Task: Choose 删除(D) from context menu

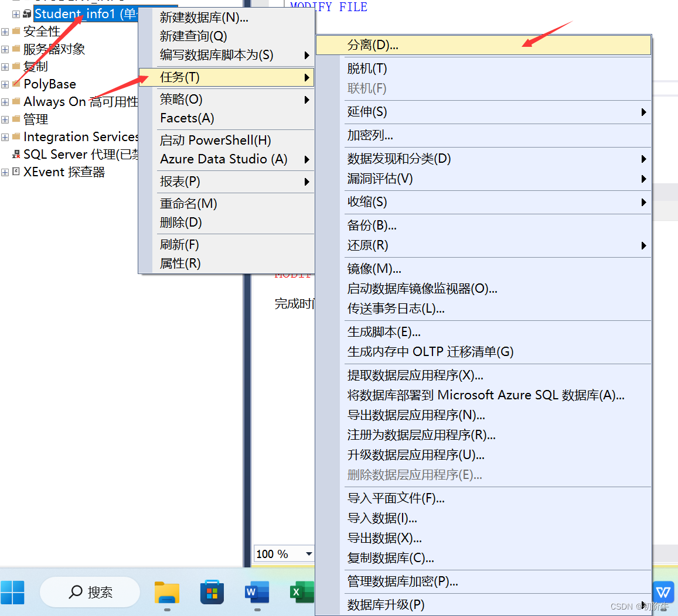Action: click(227, 223)
